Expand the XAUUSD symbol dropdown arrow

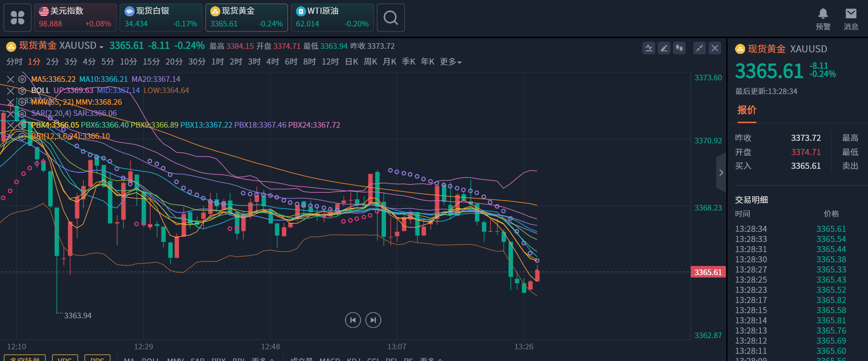point(102,47)
